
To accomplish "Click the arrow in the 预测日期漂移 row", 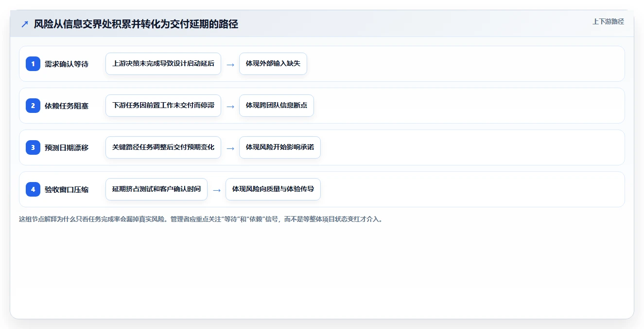I will (x=230, y=148).
